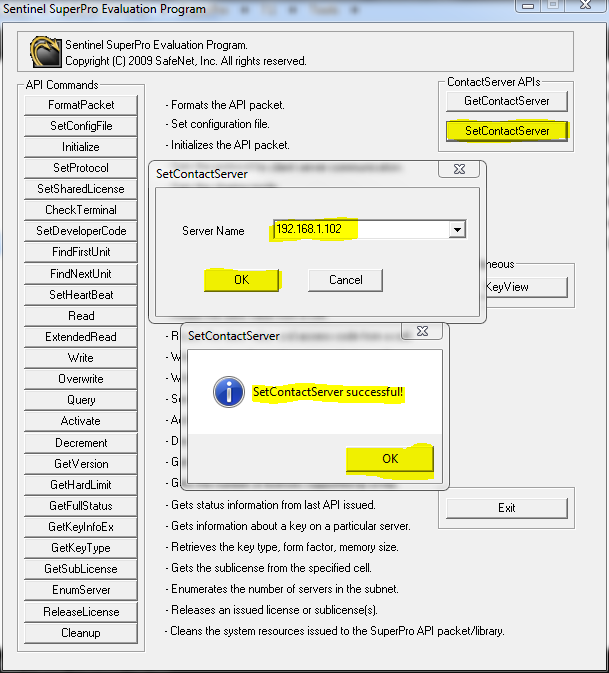This screenshot has width=609, height=673.
Task: Click the partially hidden KeyView button
Action: click(527, 287)
